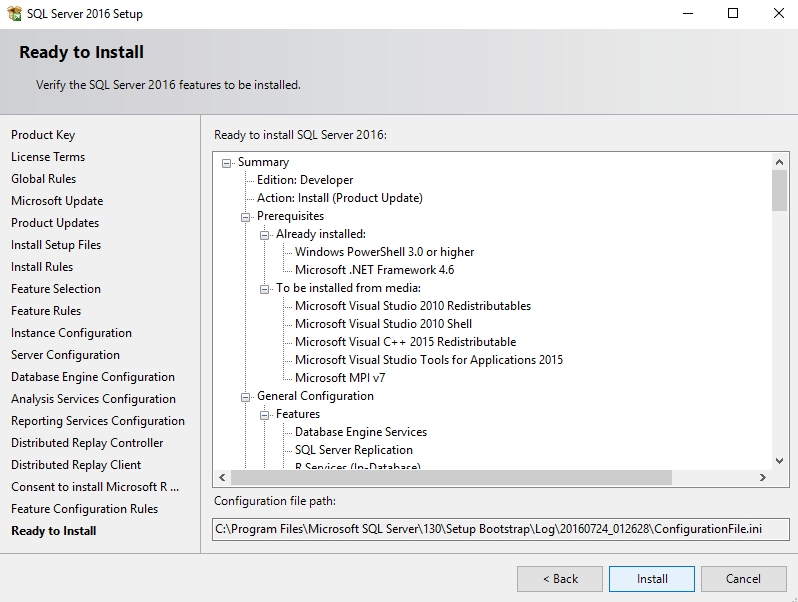Screen dimensions: 798x602
Task: Select Microsoft MPI v7 tree item
Action: coord(339,378)
